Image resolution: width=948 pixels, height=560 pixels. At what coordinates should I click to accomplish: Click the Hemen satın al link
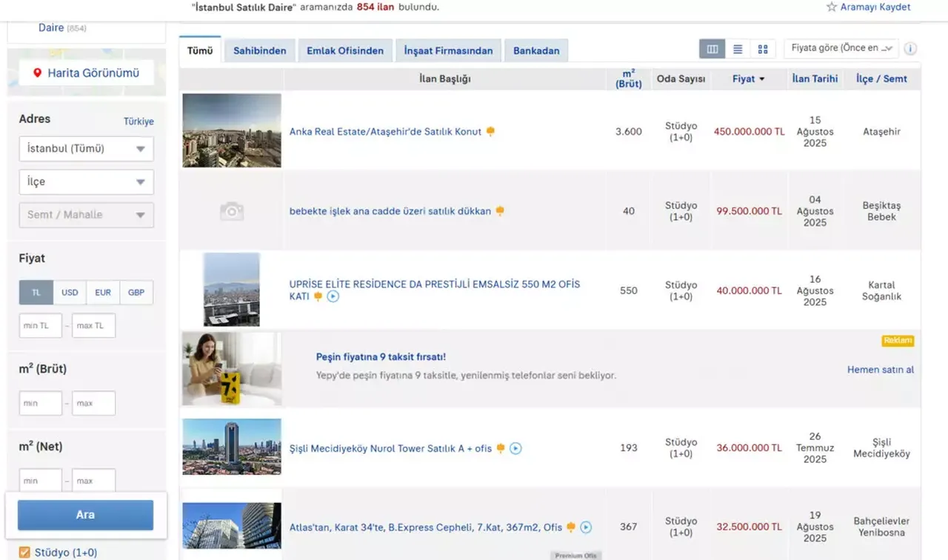pyautogui.click(x=881, y=369)
